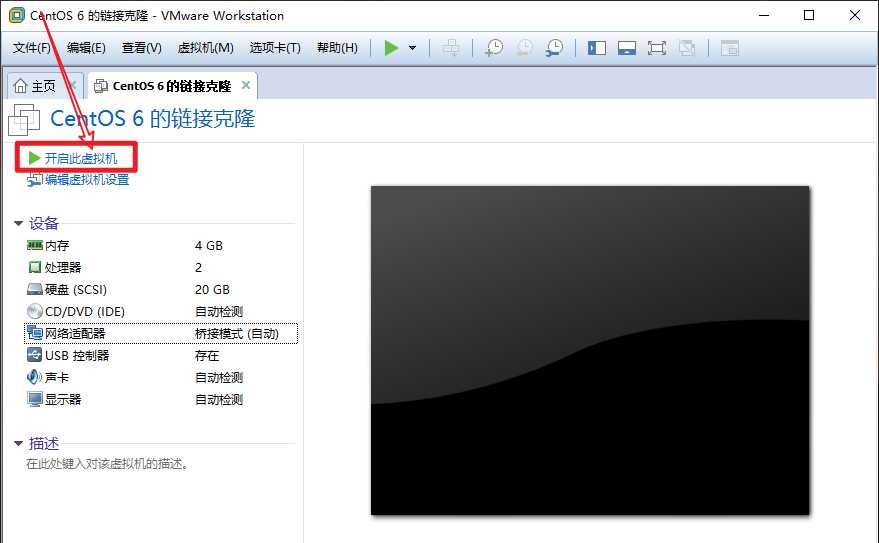Viewport: 879px width, 543px height.
Task: Select the 内存 device row
Action: (x=161, y=245)
